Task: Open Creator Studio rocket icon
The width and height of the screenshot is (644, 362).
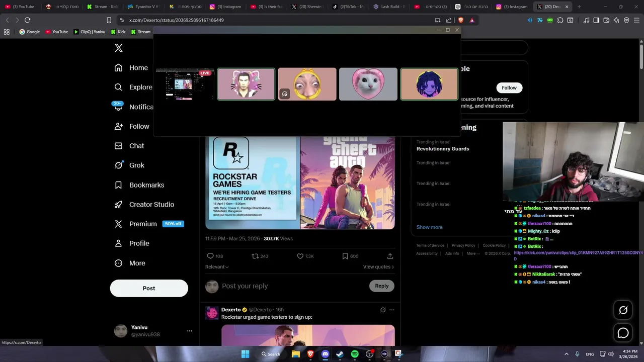Action: click(118, 204)
